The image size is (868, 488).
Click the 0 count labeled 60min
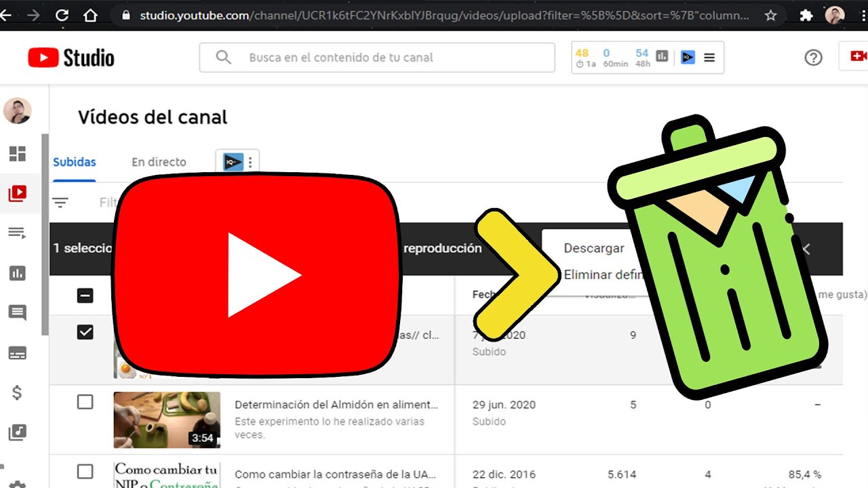606,53
